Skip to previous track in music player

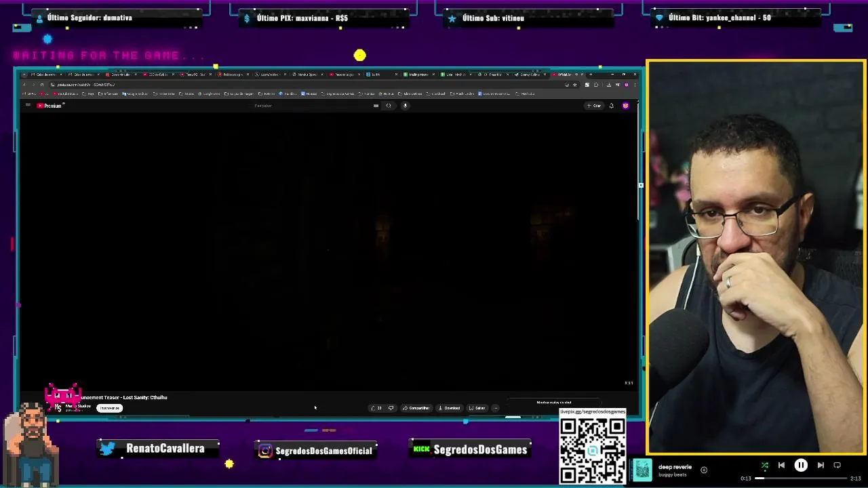pos(781,466)
